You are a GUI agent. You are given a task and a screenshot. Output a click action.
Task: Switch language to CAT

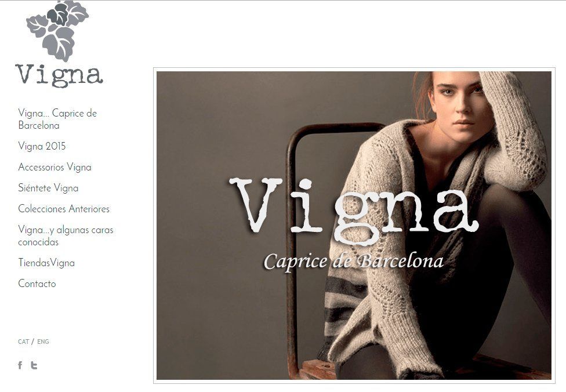[23, 342]
